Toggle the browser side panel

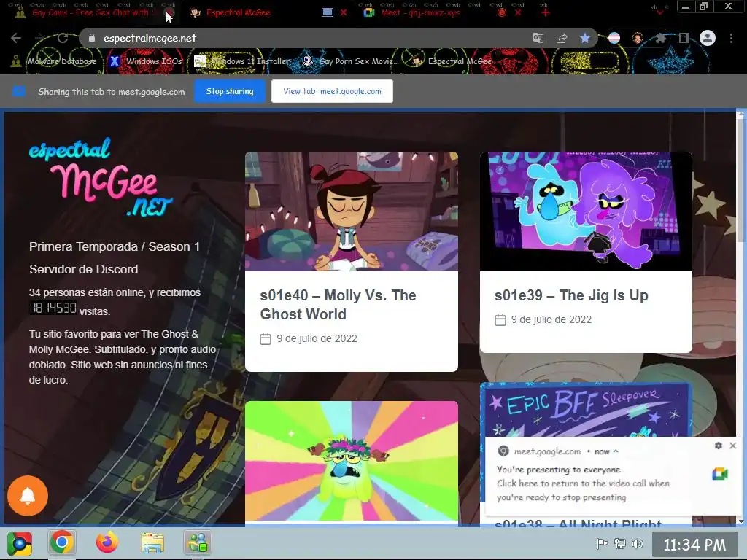tap(684, 38)
